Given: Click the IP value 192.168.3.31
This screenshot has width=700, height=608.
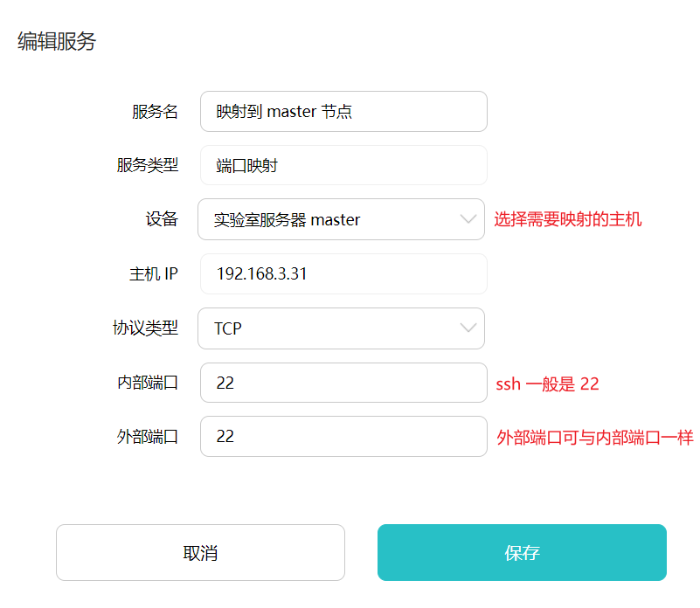Looking at the screenshot, I should (x=260, y=273).
